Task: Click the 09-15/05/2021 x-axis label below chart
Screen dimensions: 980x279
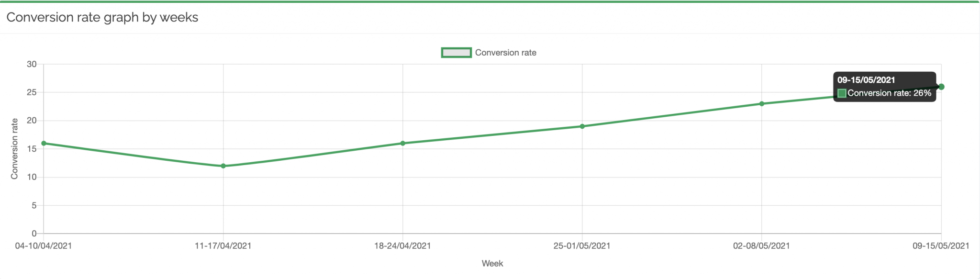Action: click(x=941, y=246)
